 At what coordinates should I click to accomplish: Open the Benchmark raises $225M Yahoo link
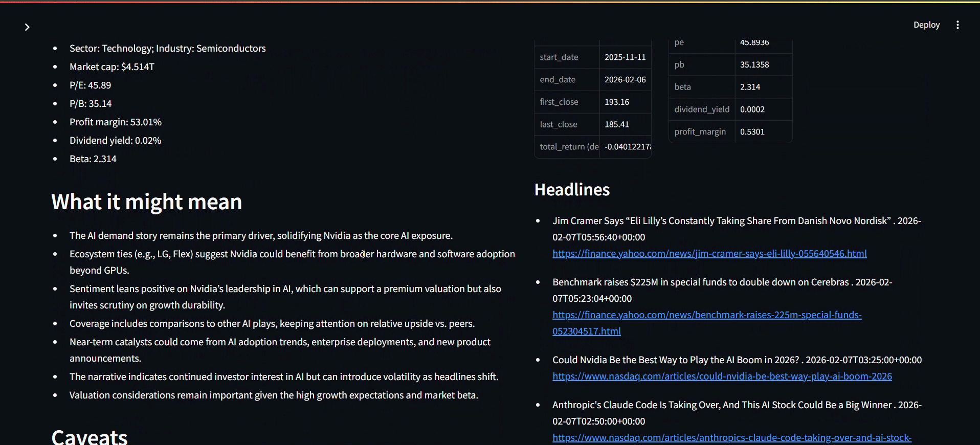[706, 315]
